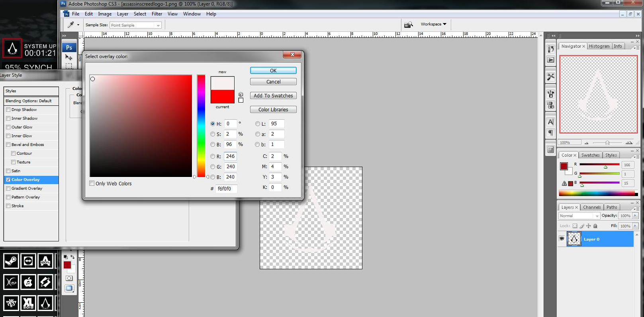The image size is (644, 317).
Task: Collapse the toolbox double-arrow expander
Action: (64, 36)
